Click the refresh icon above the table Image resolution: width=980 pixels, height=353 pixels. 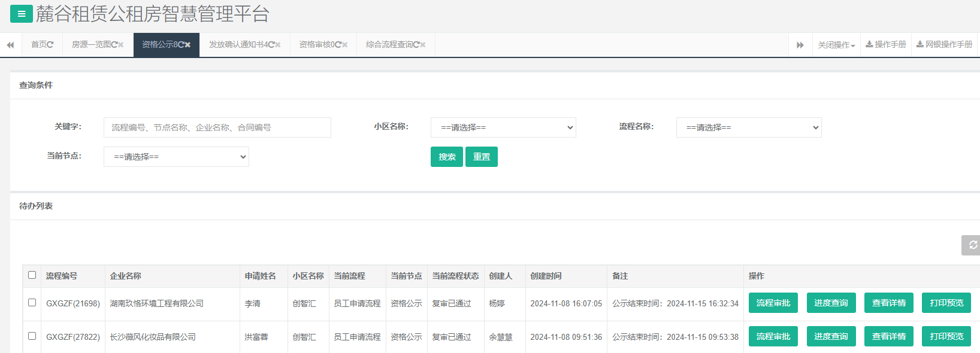973,245
